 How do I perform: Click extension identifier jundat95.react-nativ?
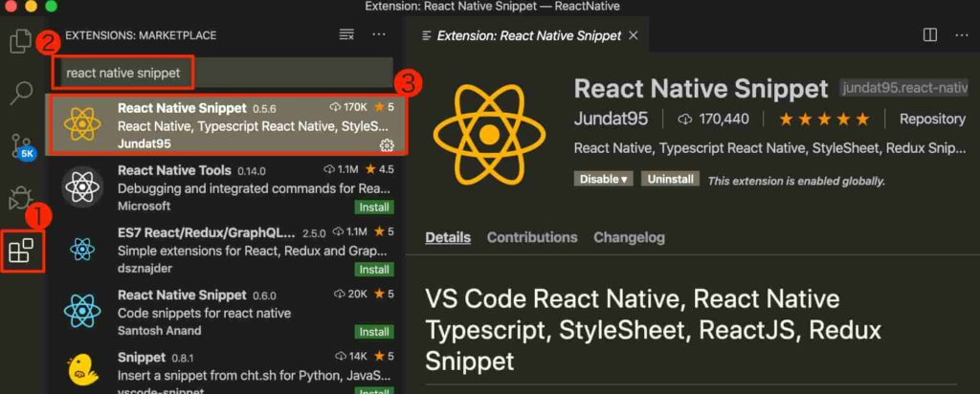(903, 88)
